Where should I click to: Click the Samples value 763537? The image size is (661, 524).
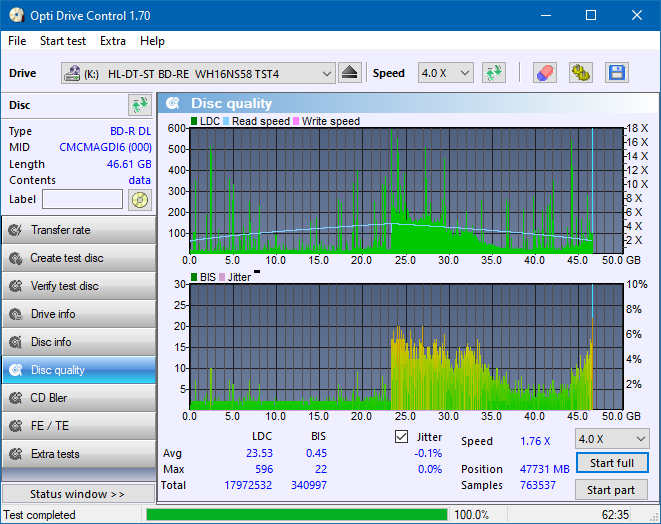tap(538, 485)
